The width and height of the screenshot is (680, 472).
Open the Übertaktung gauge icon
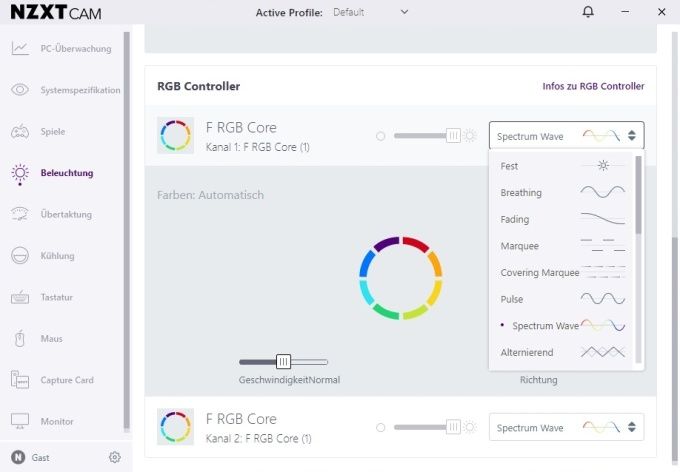20,214
